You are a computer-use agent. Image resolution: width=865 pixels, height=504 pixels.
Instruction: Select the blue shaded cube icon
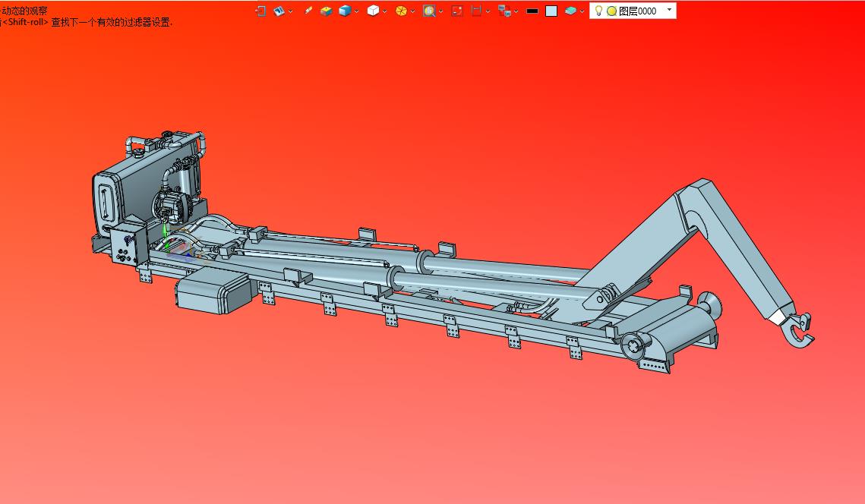(345, 11)
